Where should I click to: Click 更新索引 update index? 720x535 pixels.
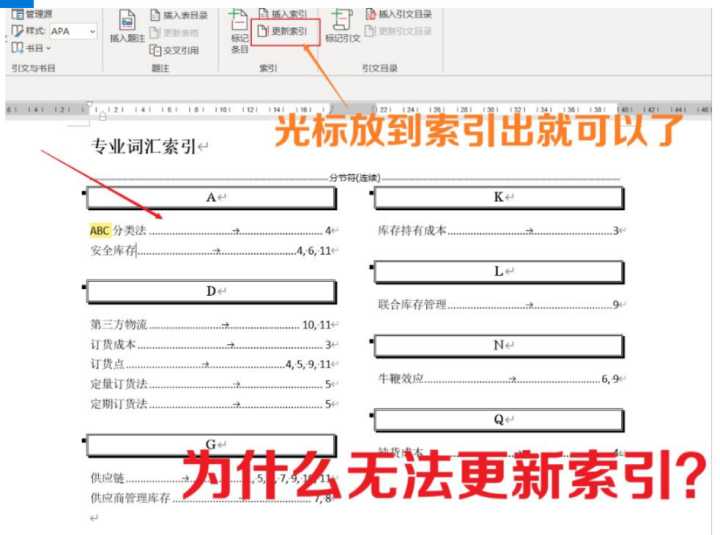285,31
